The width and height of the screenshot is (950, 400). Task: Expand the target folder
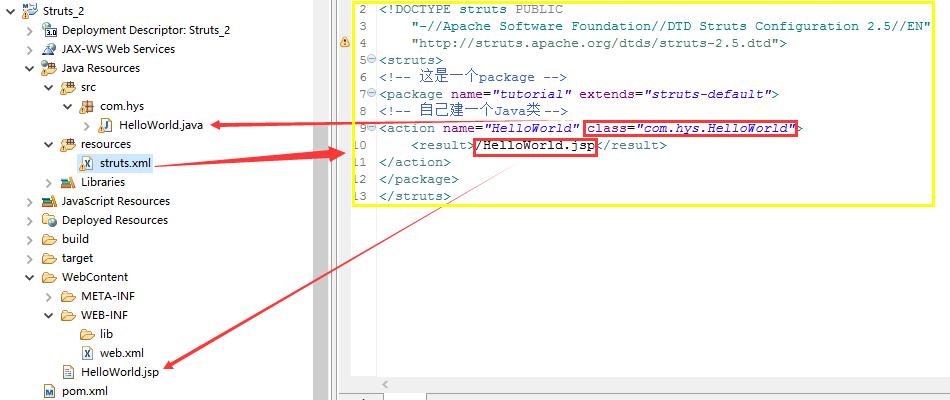pyautogui.click(x=30, y=258)
